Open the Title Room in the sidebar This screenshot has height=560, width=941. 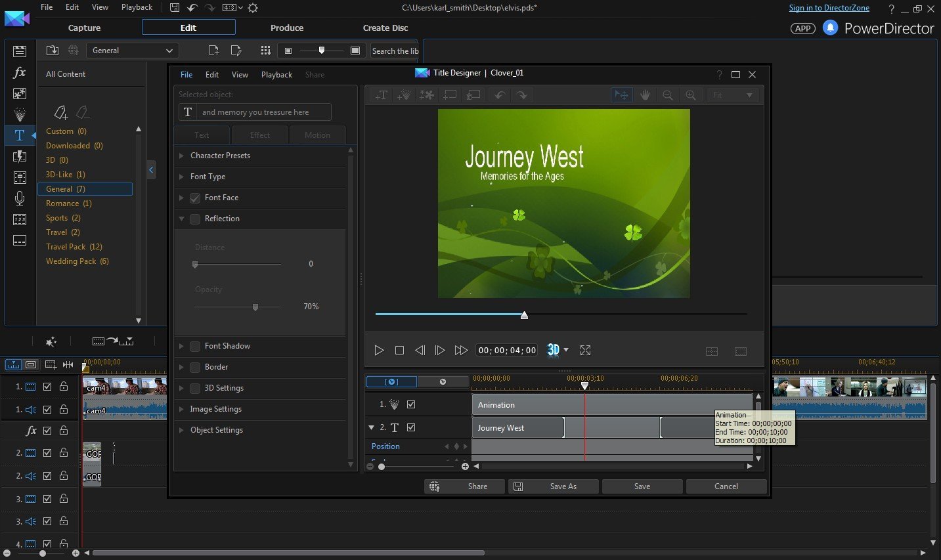click(20, 135)
